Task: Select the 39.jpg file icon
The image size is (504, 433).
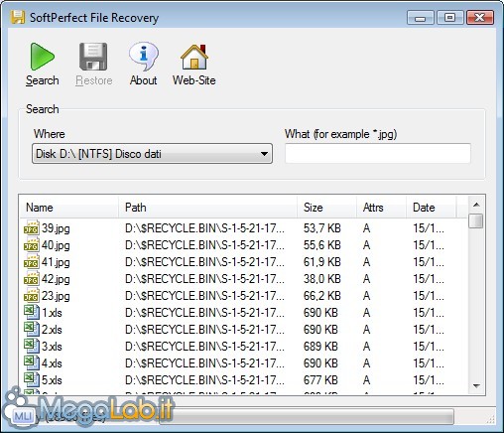Action: [32, 228]
